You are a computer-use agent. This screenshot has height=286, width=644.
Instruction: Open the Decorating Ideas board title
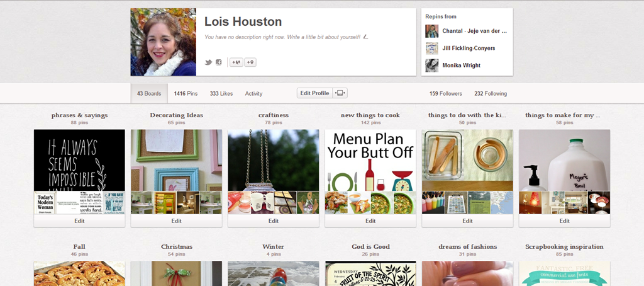point(176,115)
